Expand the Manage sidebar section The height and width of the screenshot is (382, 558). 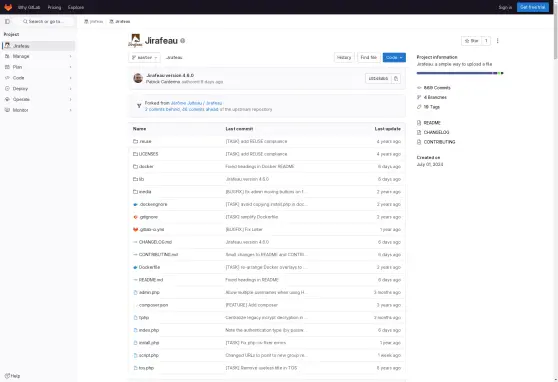click(x=38, y=56)
